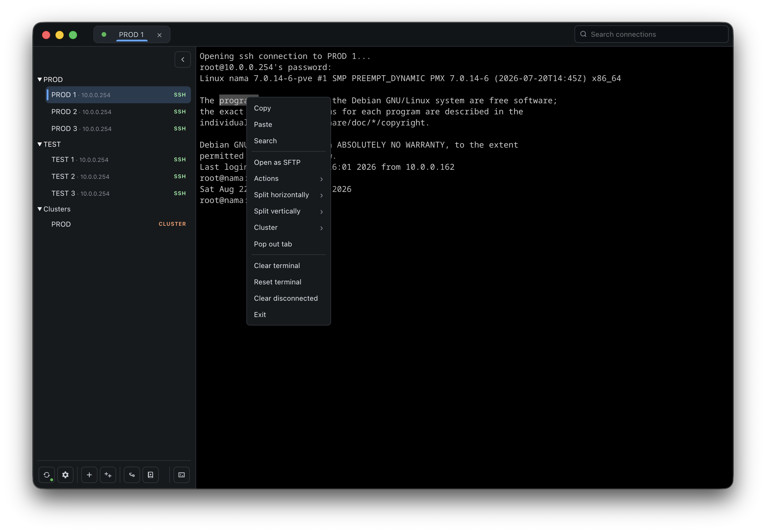
Task: Click the sync icon with green dot
Action: tap(47, 475)
